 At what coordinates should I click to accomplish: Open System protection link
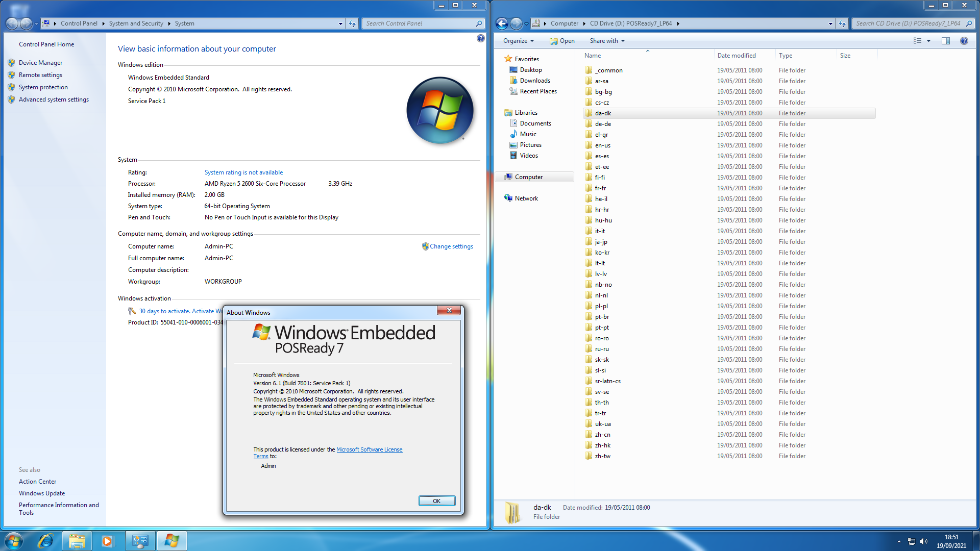[x=43, y=87]
